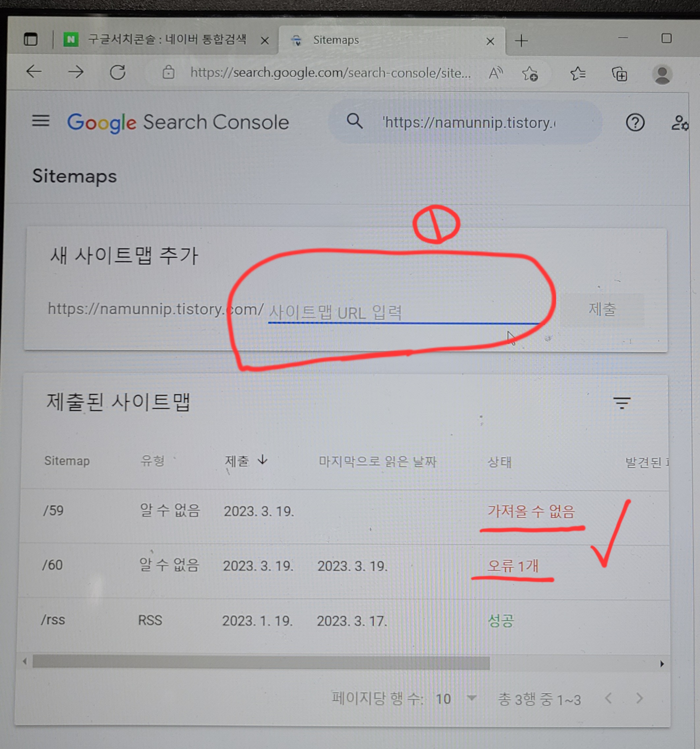
Task: Click the browser profile avatar
Action: 662,75
